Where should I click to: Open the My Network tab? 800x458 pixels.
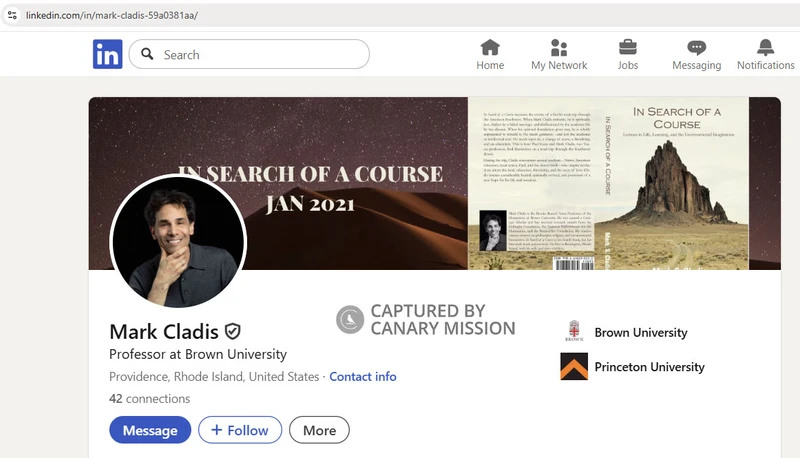point(559,55)
